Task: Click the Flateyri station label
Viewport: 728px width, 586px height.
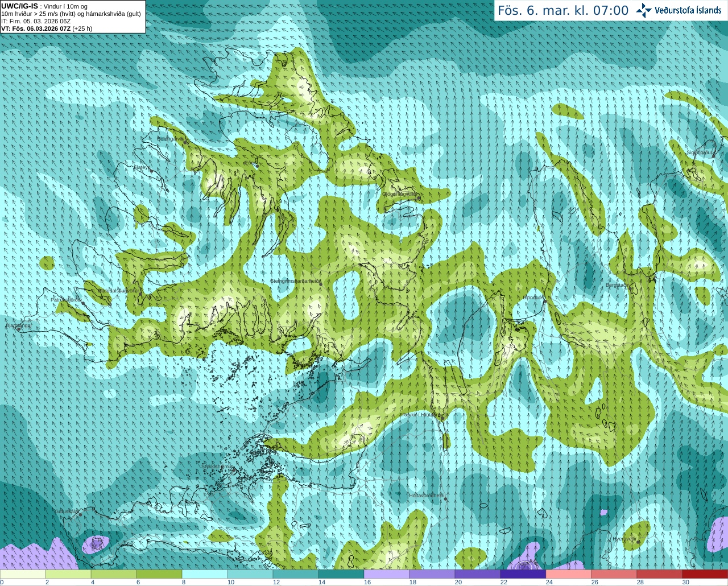Action: point(142,167)
